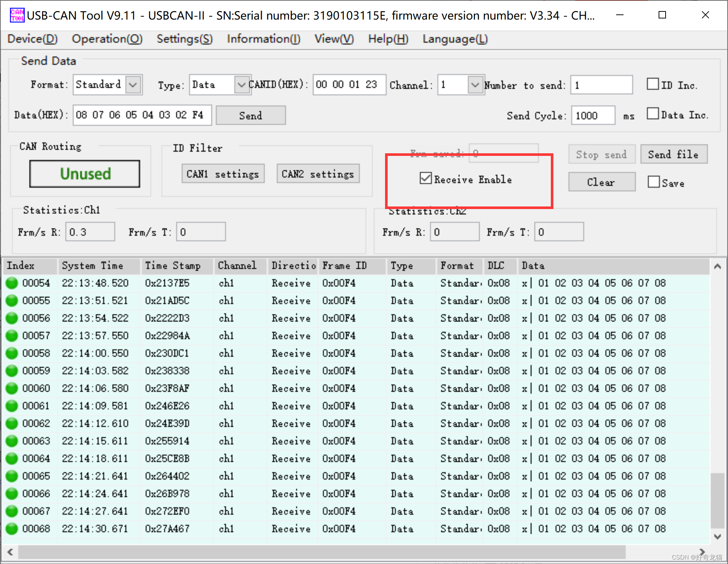Image resolution: width=728 pixels, height=564 pixels.
Task: Click the Send button
Action: coord(251,115)
